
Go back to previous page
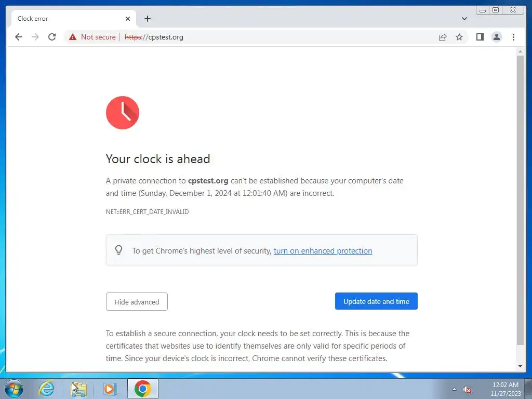(19, 37)
